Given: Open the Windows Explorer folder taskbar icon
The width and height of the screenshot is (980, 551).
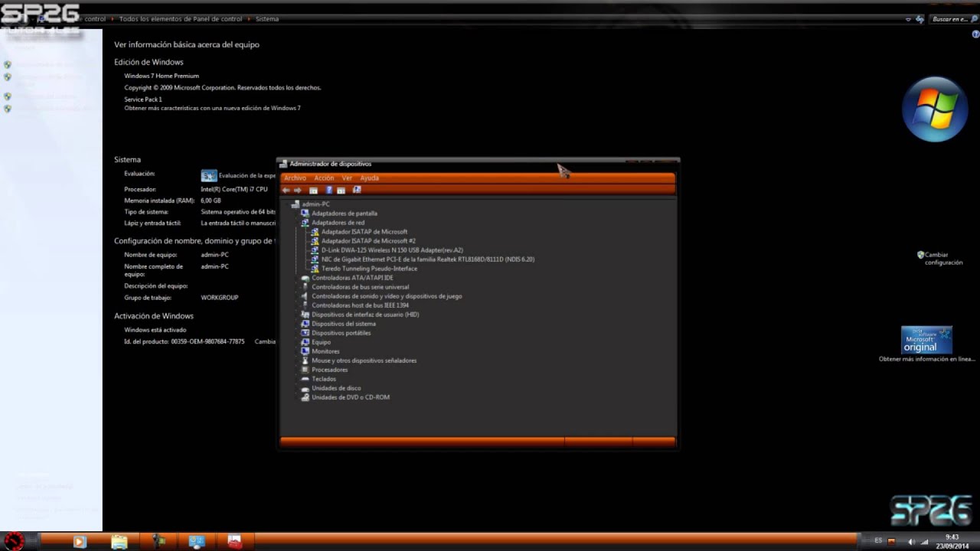Looking at the screenshot, I should tap(119, 542).
